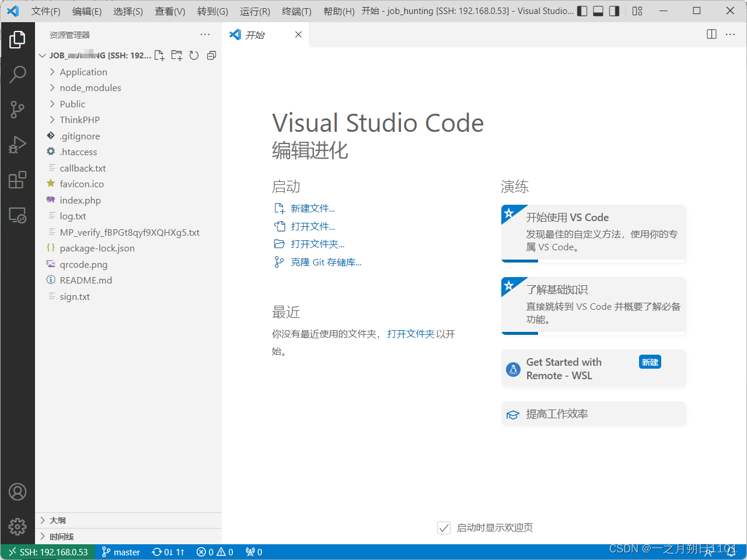This screenshot has width=747, height=560.
Task: Refresh the explorer file tree
Action: pos(194,55)
